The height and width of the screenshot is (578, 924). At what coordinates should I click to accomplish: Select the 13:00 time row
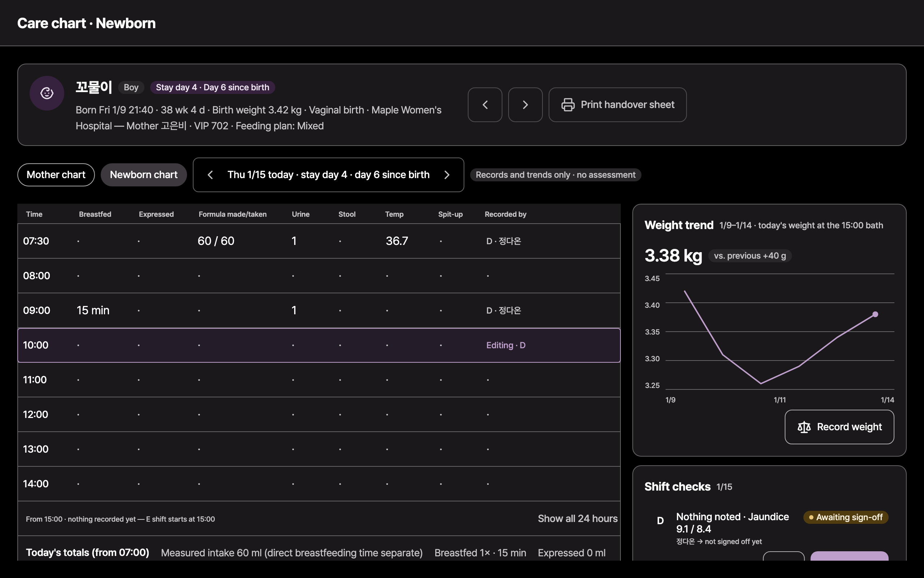[319, 449]
